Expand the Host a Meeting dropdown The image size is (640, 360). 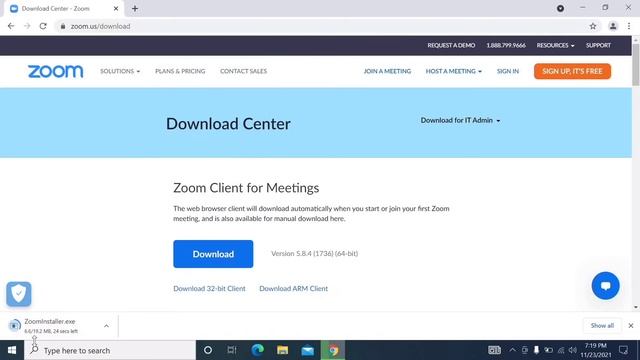(x=453, y=71)
